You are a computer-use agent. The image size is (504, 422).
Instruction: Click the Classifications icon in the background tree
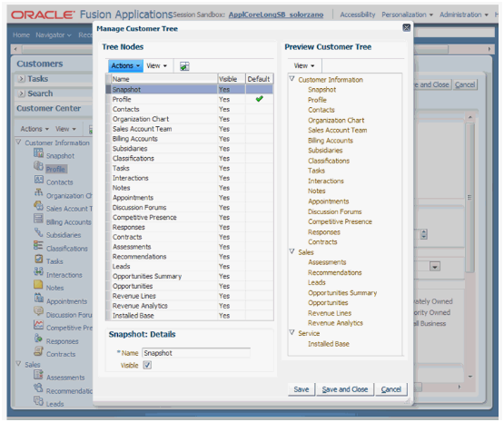pyautogui.click(x=38, y=245)
